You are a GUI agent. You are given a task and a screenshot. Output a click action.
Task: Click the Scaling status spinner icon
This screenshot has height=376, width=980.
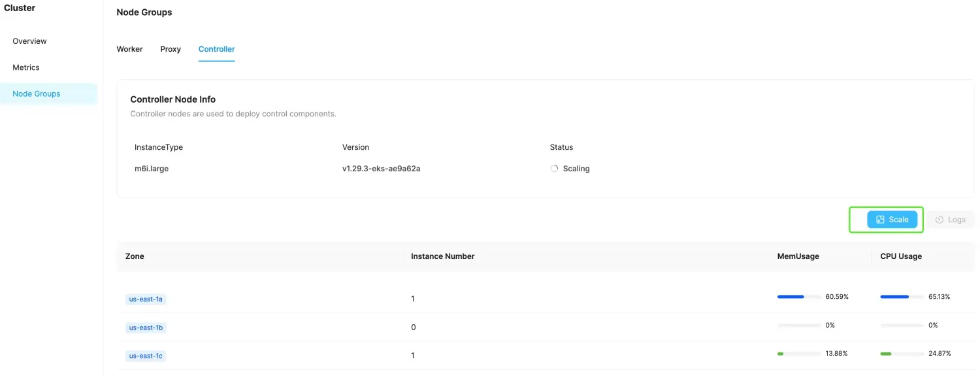pyautogui.click(x=554, y=169)
